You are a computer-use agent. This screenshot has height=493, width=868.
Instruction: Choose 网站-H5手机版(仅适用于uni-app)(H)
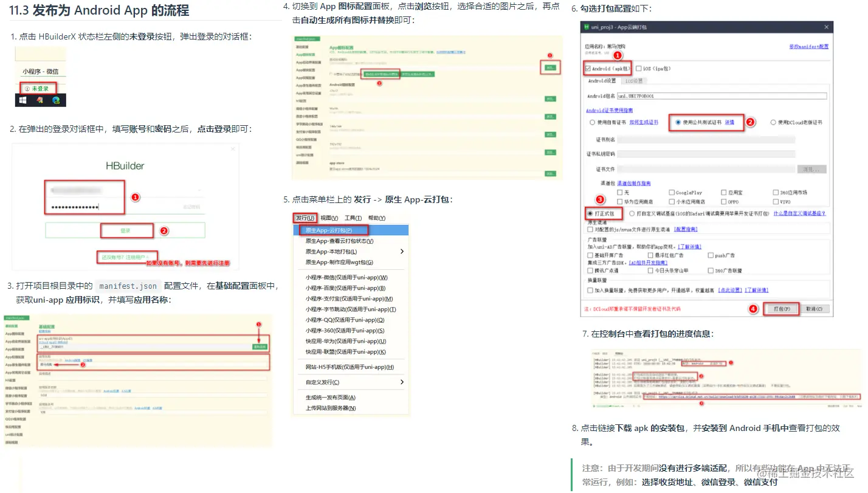(350, 367)
